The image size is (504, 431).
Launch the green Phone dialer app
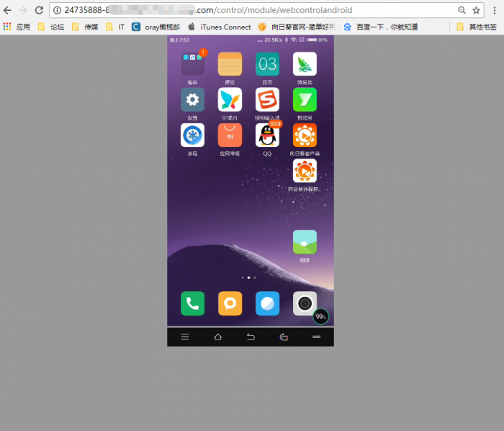(x=192, y=303)
